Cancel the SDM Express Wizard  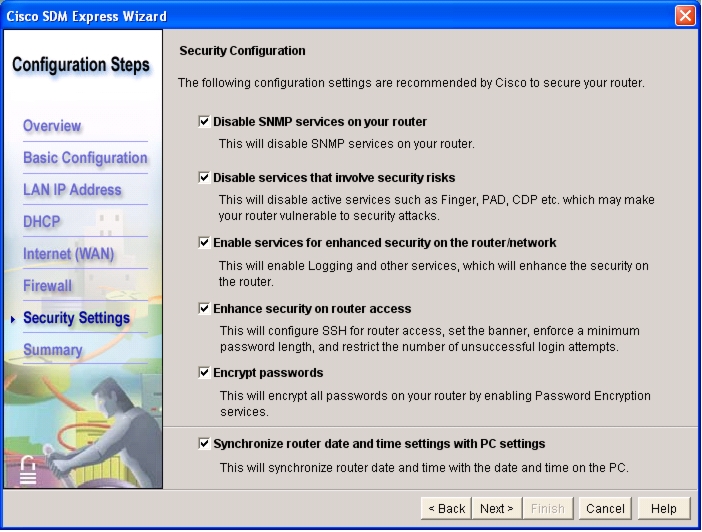[x=605, y=509]
